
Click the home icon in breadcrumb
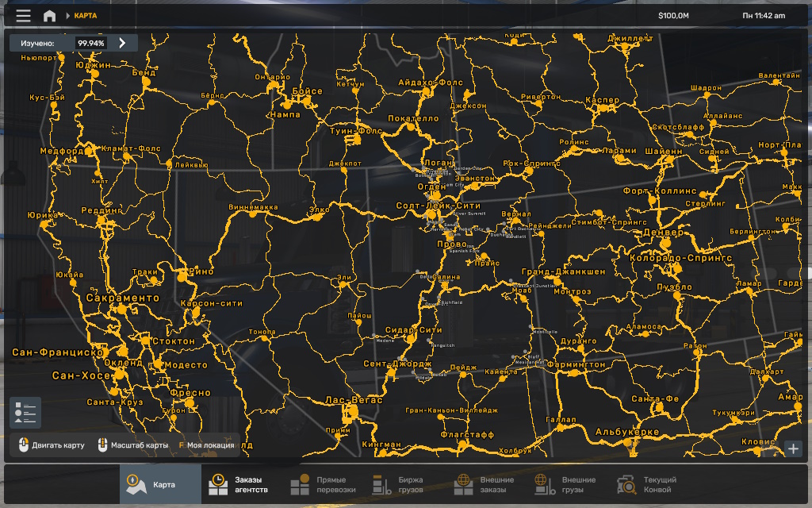[49, 16]
